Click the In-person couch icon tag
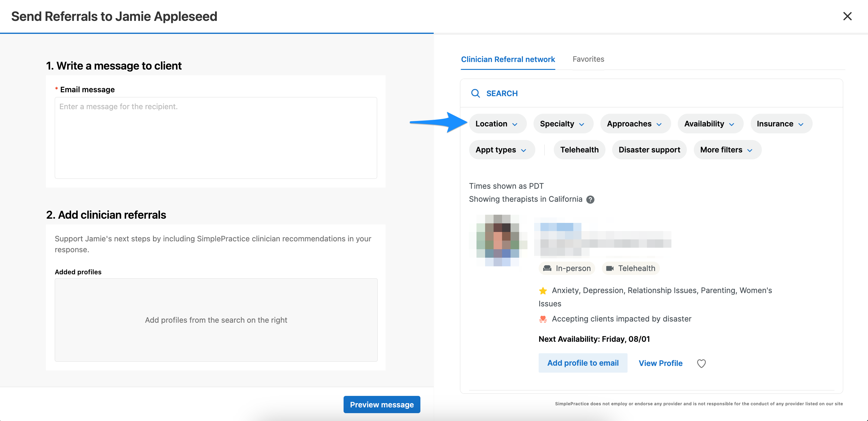Viewport: 868px width, 421px height. (x=547, y=268)
